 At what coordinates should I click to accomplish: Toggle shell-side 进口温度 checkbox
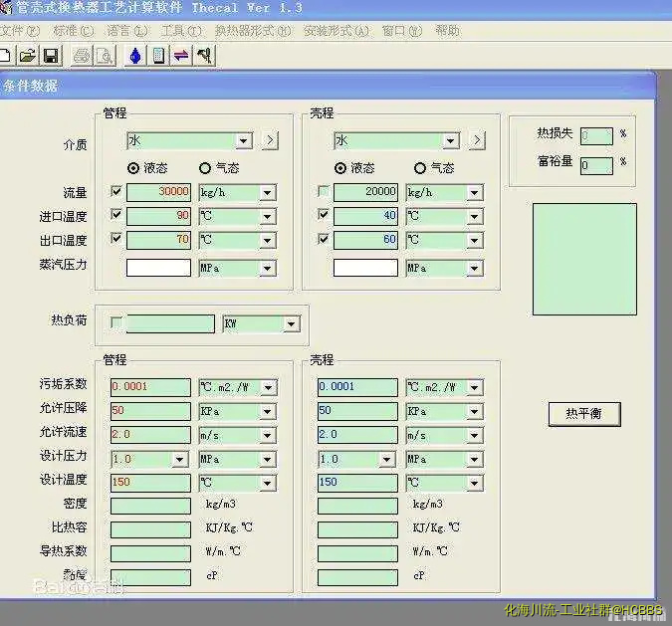pos(324,214)
